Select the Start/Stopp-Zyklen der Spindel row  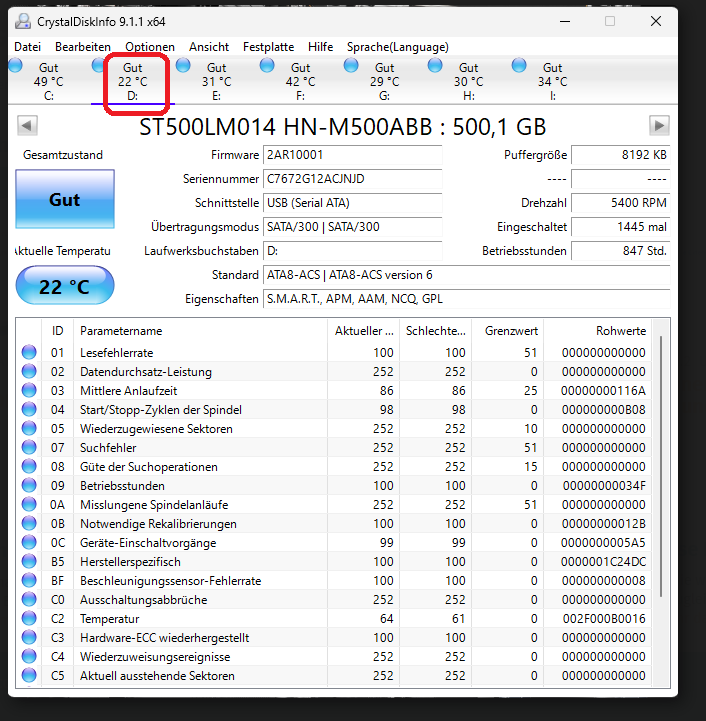pos(333,409)
